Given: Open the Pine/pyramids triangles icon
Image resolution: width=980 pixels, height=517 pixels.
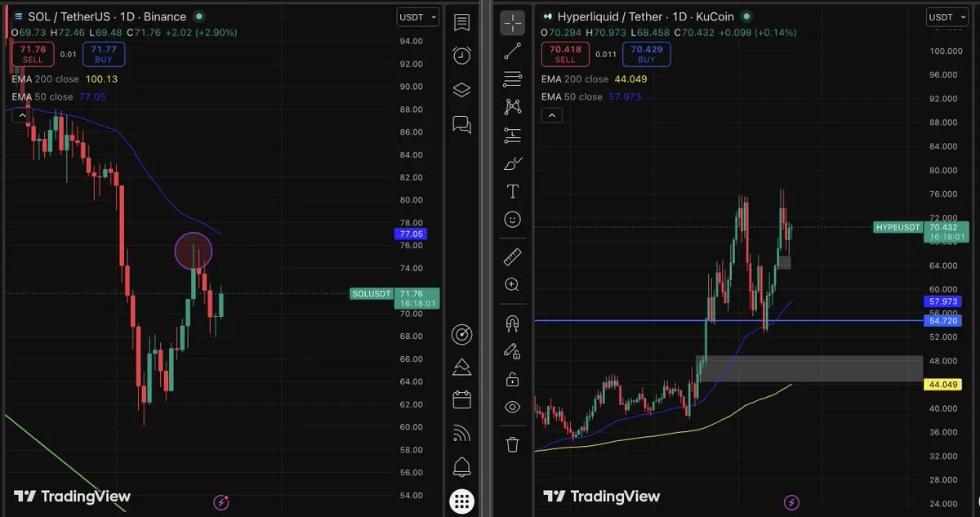Looking at the screenshot, I should pos(461,368).
